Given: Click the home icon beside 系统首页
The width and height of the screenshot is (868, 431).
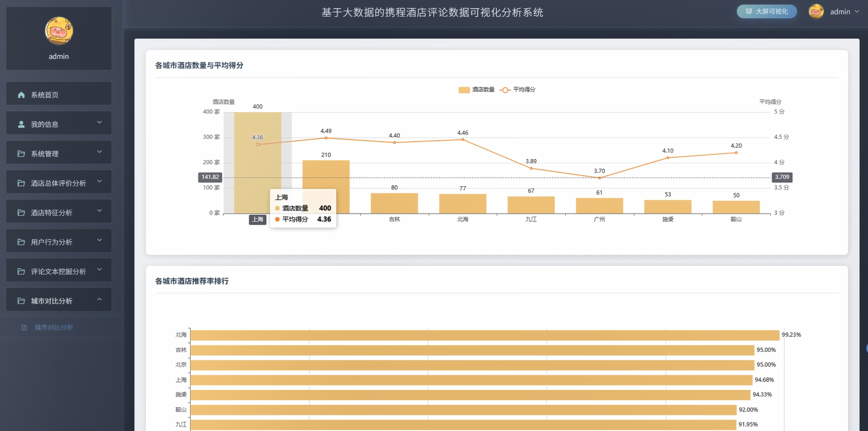Looking at the screenshot, I should click(x=21, y=95).
